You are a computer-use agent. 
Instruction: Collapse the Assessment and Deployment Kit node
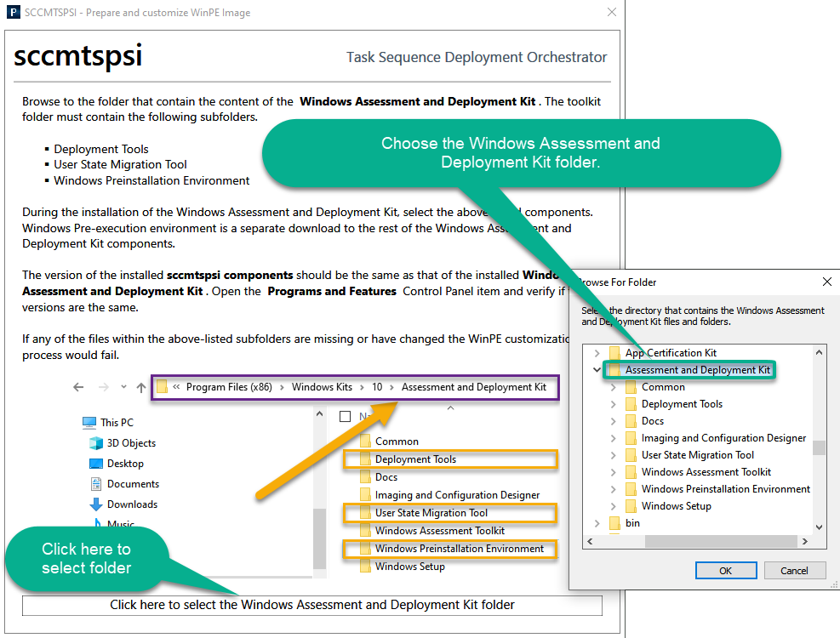point(597,370)
